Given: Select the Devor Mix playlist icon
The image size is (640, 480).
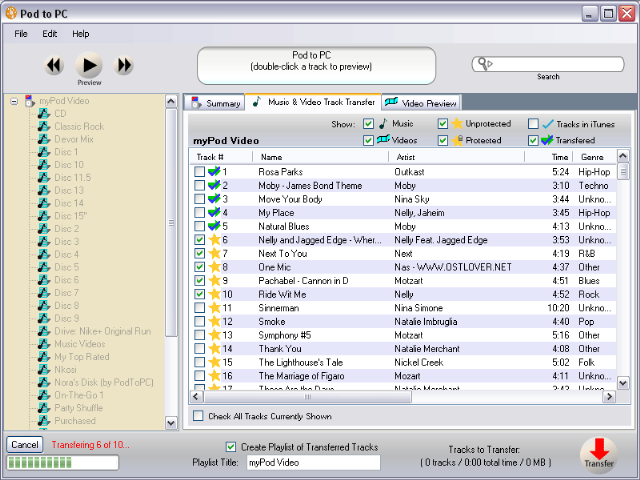Looking at the screenshot, I should click(44, 139).
